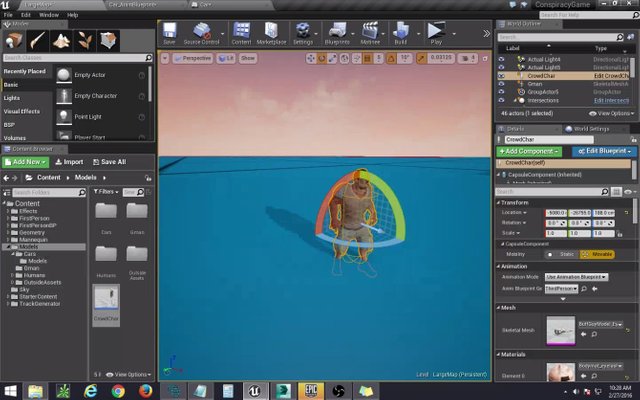
Task: Open Animation Mode dropdown
Action: 577,277
